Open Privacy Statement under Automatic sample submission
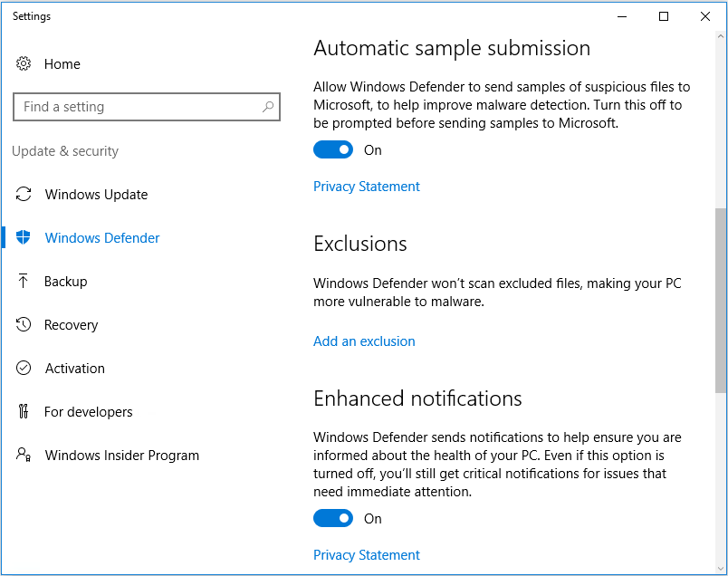 coord(367,187)
